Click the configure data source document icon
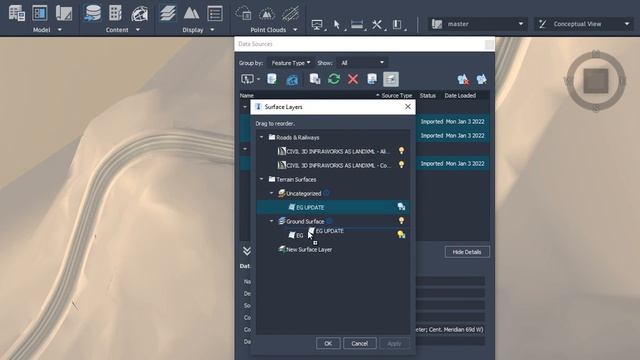The width and height of the screenshot is (640, 360). (372, 79)
